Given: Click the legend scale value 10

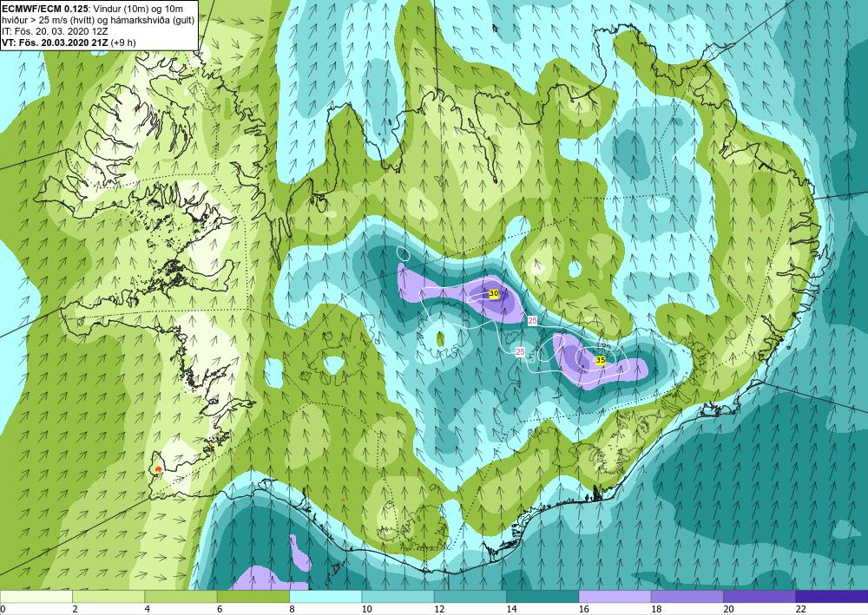Looking at the screenshot, I should 366,609.
